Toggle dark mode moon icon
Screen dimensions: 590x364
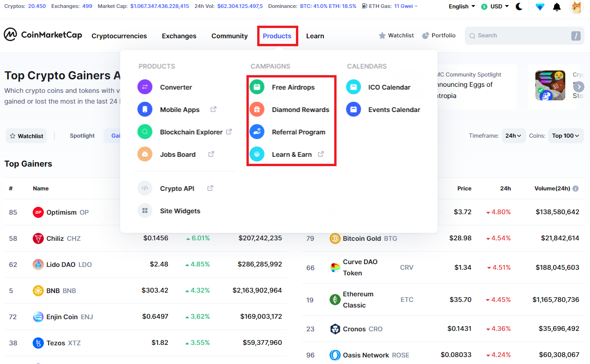point(519,7)
